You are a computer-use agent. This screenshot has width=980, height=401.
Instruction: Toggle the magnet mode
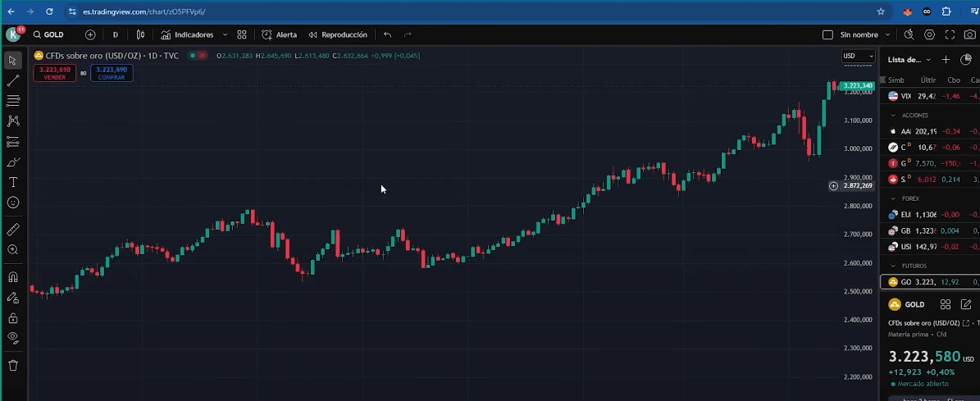12,276
